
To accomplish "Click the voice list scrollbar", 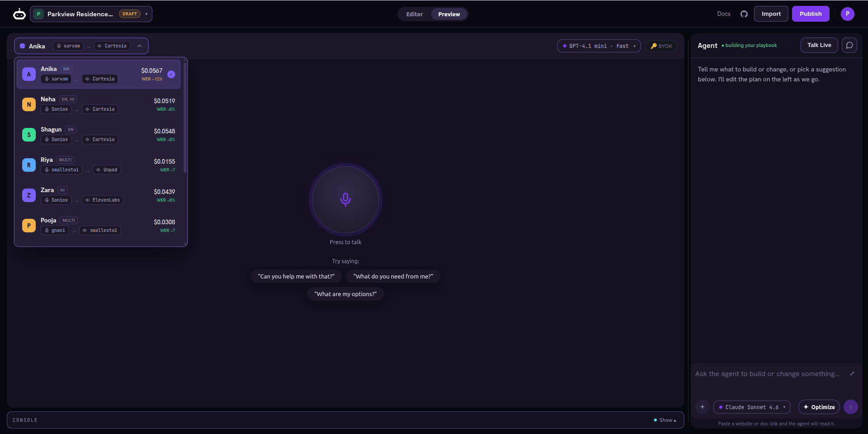I will [x=185, y=118].
